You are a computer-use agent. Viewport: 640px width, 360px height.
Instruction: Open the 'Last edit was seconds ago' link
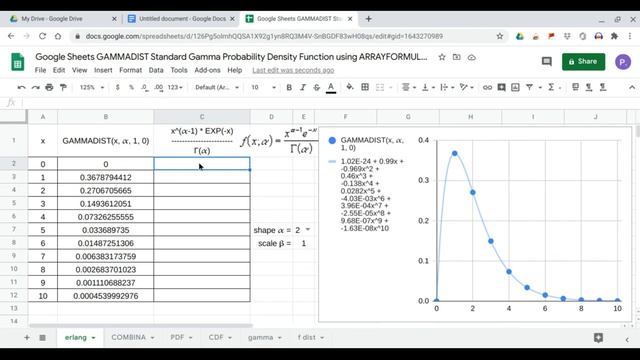[293, 70]
